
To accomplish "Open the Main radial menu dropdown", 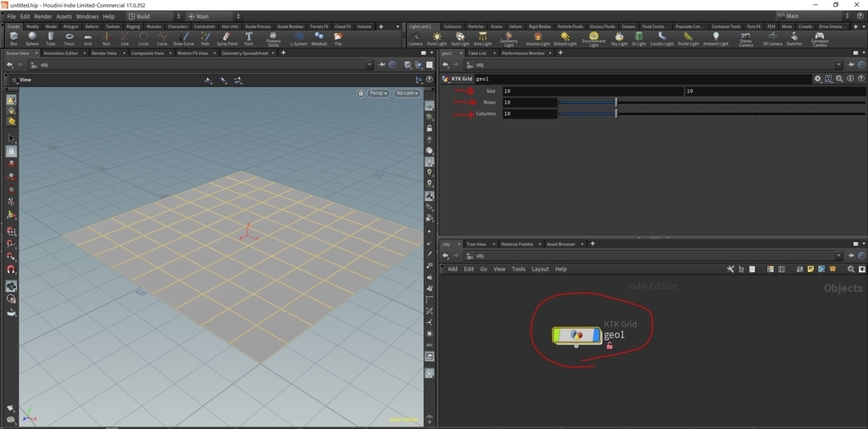I will point(214,17).
